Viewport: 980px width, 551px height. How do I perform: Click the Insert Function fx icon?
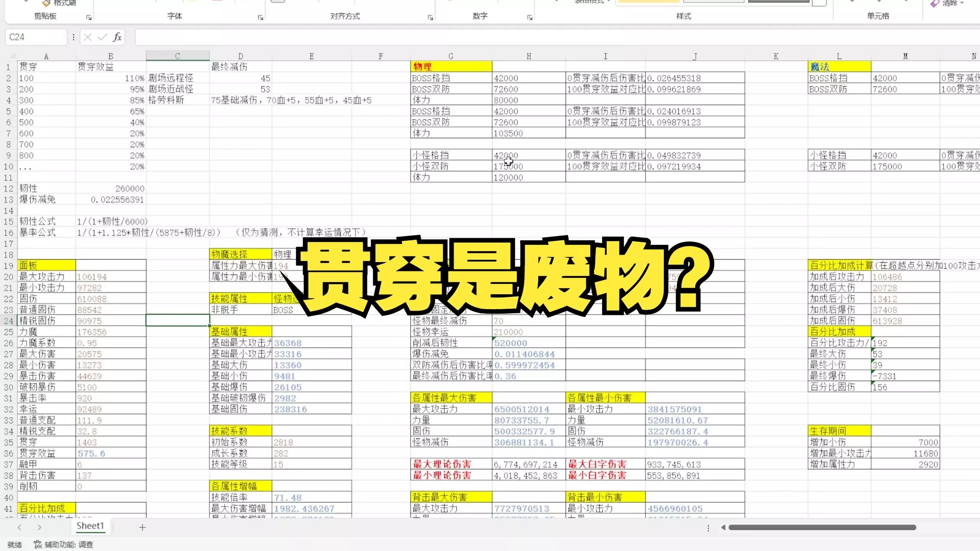pos(117,37)
